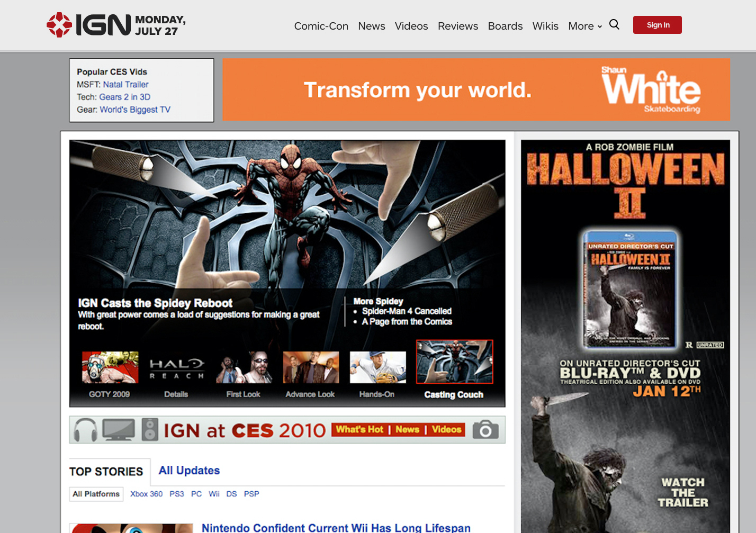756x533 pixels.
Task: Open Wikis in top navigation
Action: pyautogui.click(x=545, y=26)
